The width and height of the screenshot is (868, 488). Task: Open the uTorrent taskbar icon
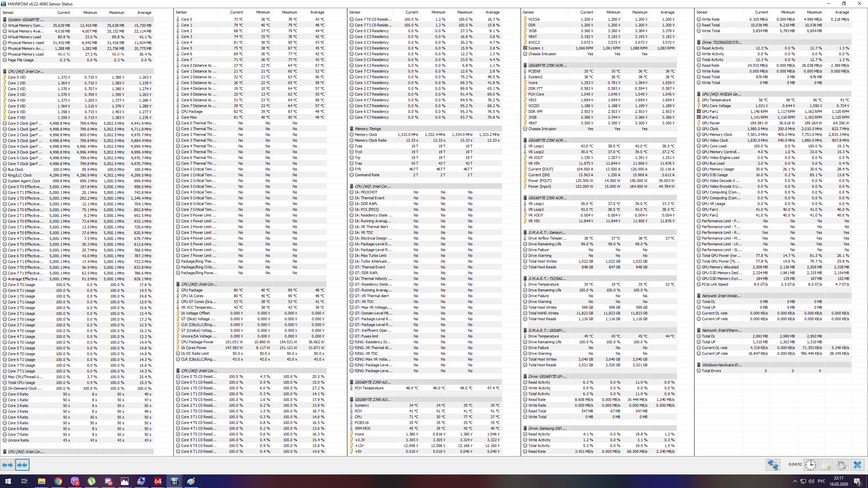point(92,481)
